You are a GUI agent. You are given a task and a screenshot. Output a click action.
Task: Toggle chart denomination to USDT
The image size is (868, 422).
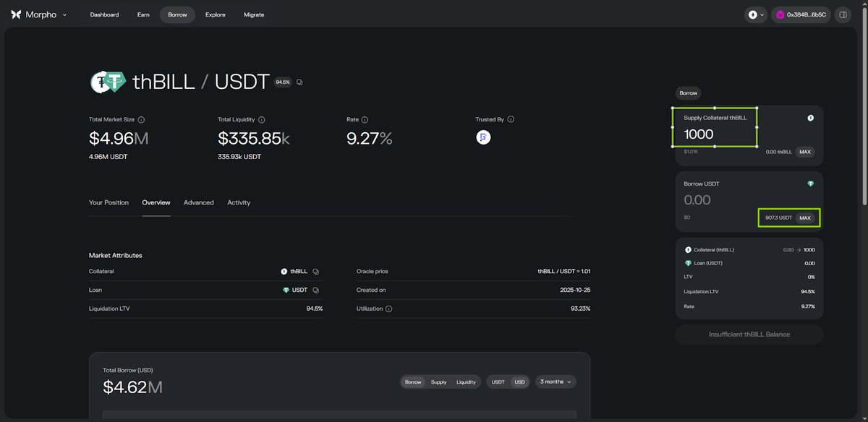click(498, 382)
